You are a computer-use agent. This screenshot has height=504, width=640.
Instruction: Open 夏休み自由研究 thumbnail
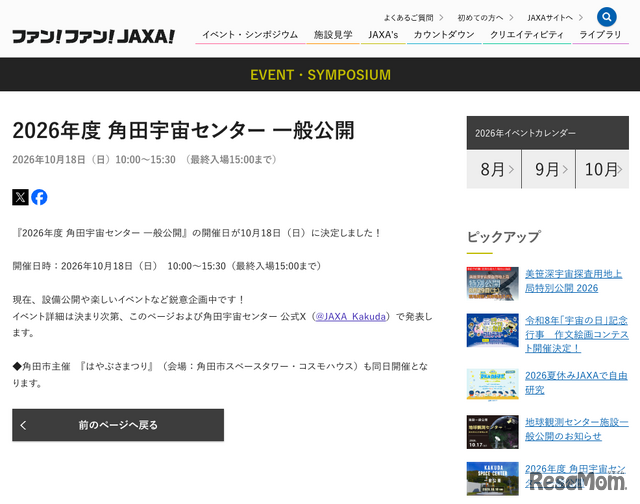pos(493,384)
